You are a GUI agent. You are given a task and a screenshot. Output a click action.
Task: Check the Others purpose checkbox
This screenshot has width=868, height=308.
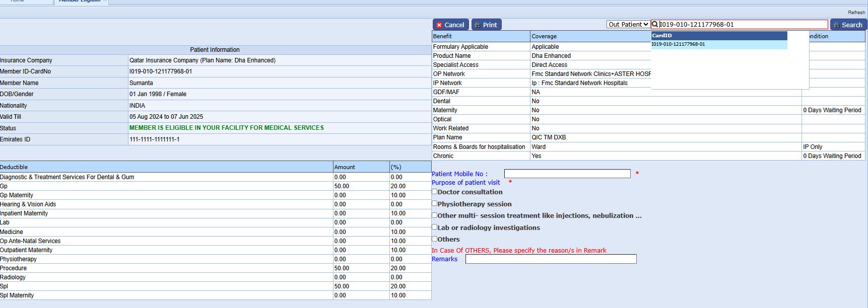pos(434,239)
